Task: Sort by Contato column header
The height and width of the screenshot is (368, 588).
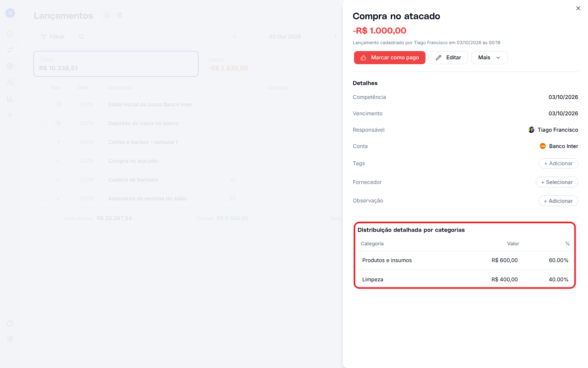Action: pos(281,88)
